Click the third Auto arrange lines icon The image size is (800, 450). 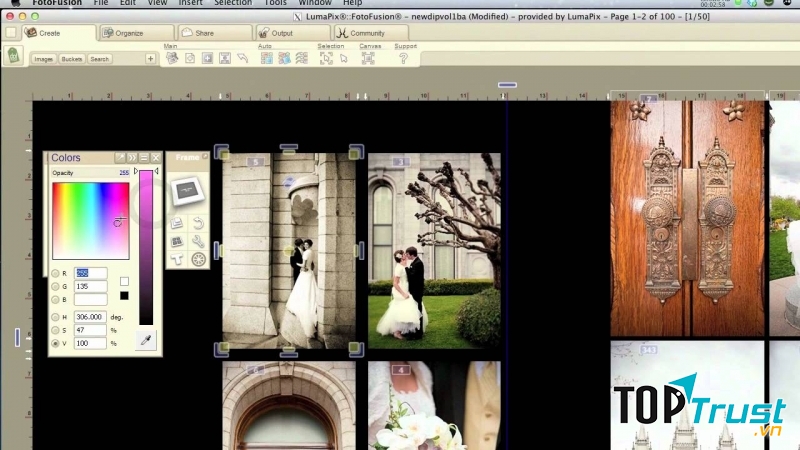[x=302, y=58]
